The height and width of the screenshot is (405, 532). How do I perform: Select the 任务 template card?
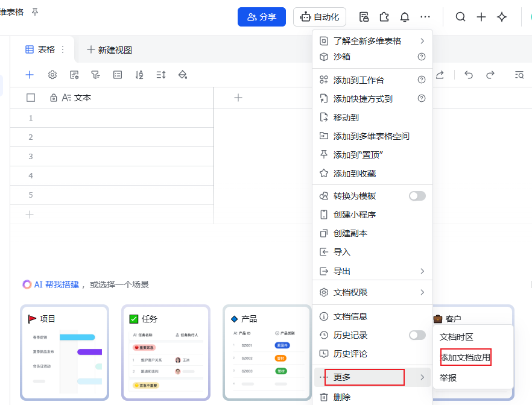[166, 353]
